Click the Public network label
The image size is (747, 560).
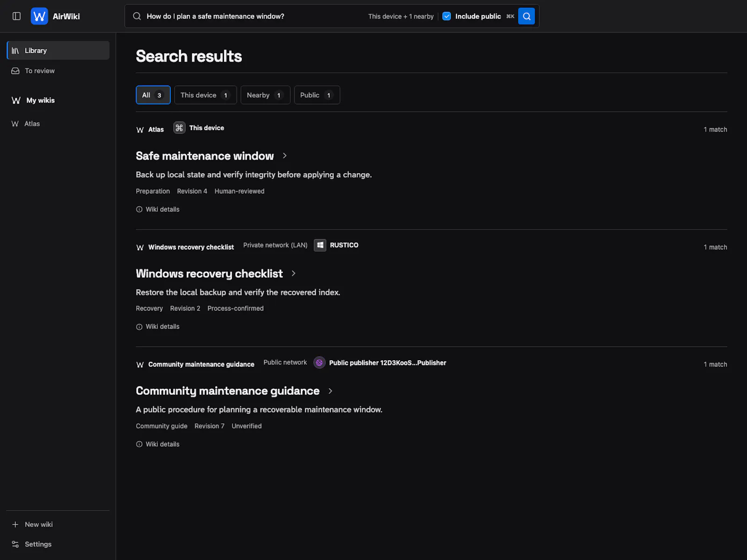pyautogui.click(x=285, y=362)
